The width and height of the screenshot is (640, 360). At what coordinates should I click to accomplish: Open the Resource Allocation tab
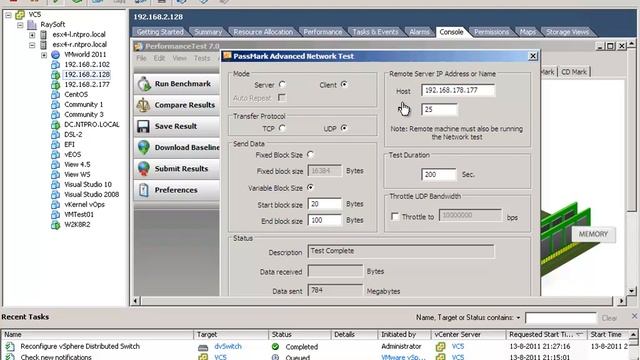[263, 32]
